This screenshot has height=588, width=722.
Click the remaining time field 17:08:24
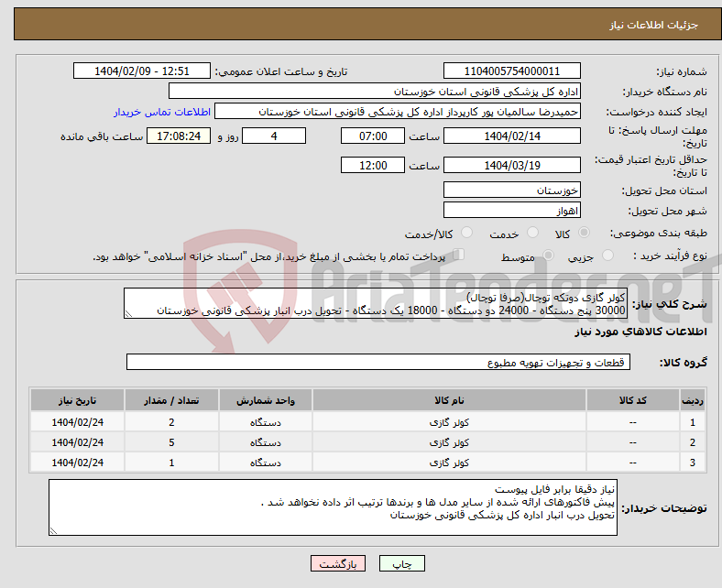[179, 136]
